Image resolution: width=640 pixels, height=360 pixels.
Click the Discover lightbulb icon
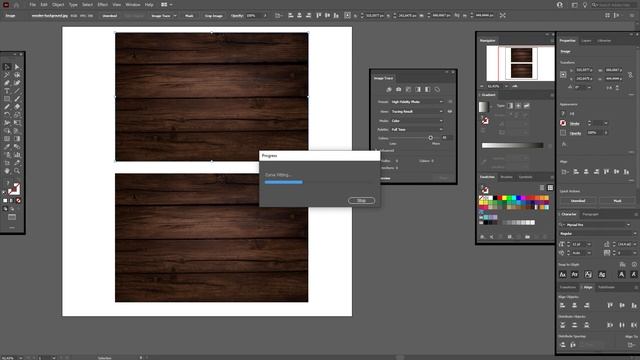click(585, 5)
